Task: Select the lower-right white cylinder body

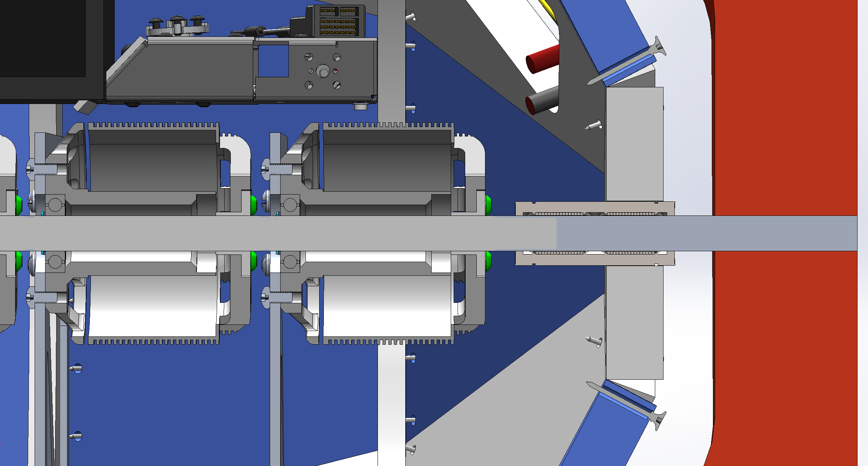Action: click(388, 305)
